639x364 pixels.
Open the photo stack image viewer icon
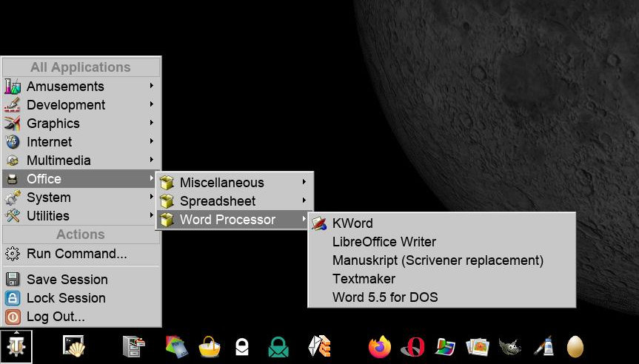[478, 347]
